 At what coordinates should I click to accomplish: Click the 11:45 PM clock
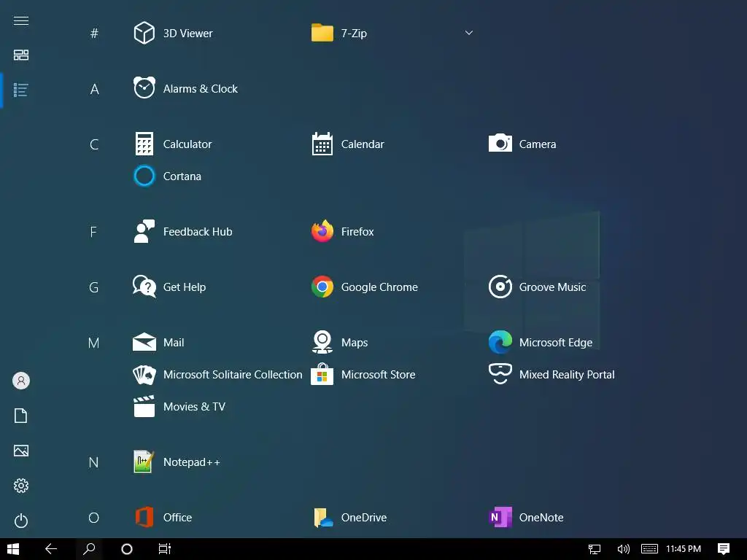[x=684, y=549]
